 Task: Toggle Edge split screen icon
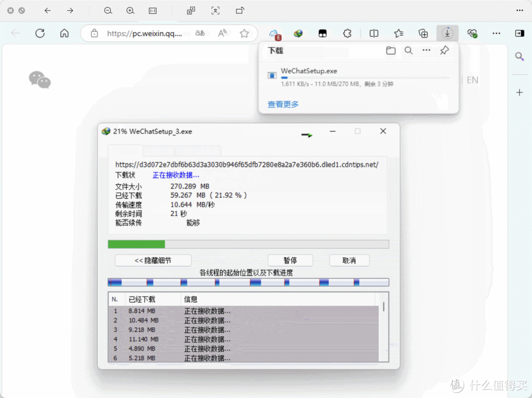[x=374, y=33]
